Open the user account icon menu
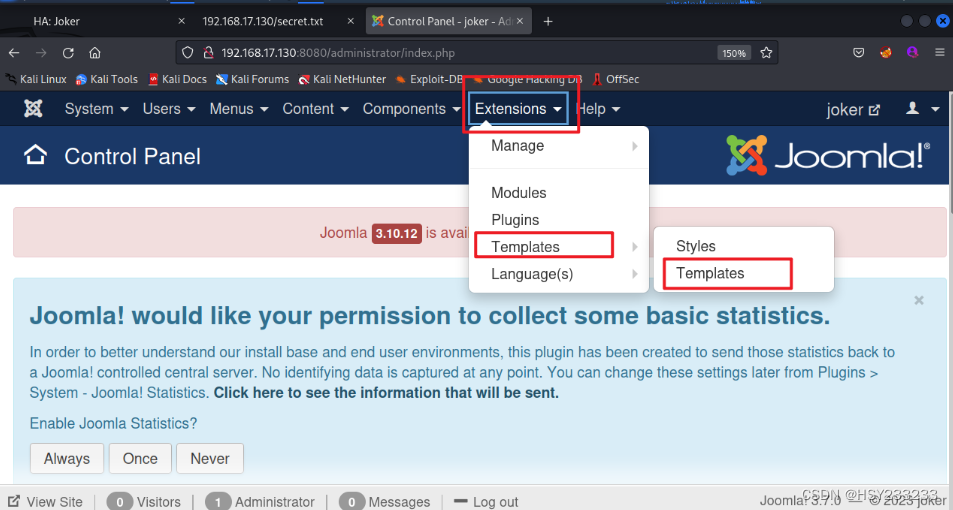The width and height of the screenshot is (953, 510). coord(923,109)
